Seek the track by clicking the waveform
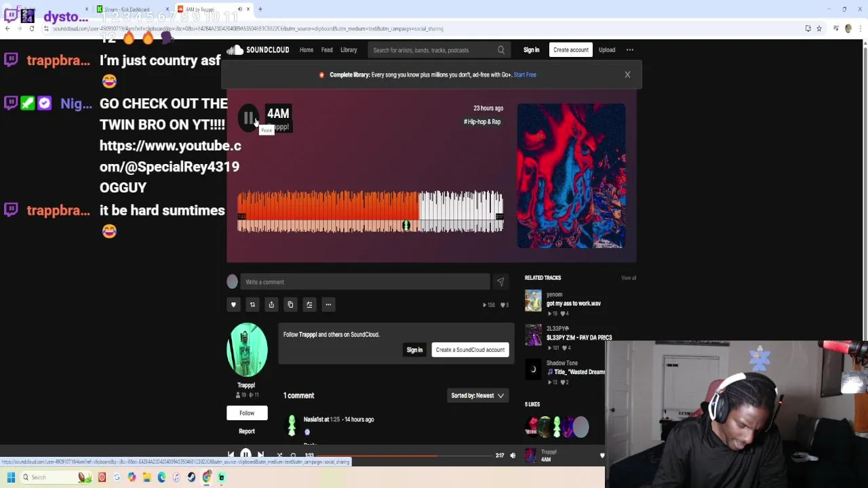The height and width of the screenshot is (488, 868). pyautogui.click(x=370, y=211)
